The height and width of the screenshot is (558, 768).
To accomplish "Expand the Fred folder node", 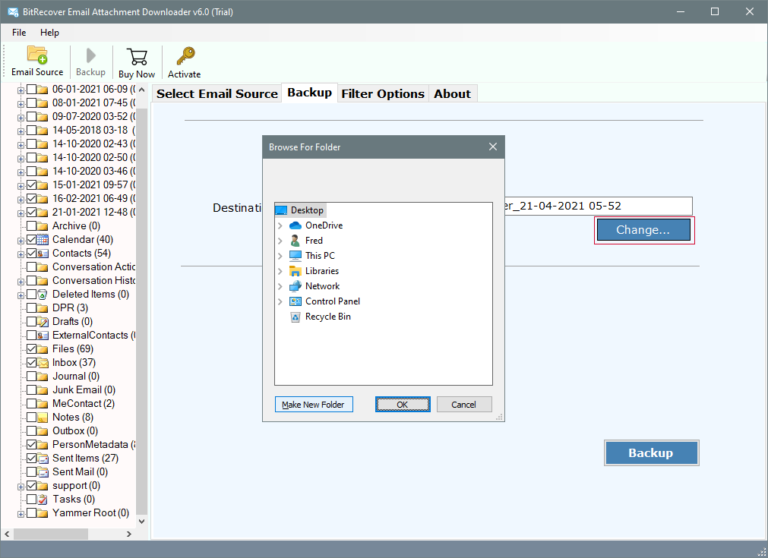I will [x=280, y=241].
